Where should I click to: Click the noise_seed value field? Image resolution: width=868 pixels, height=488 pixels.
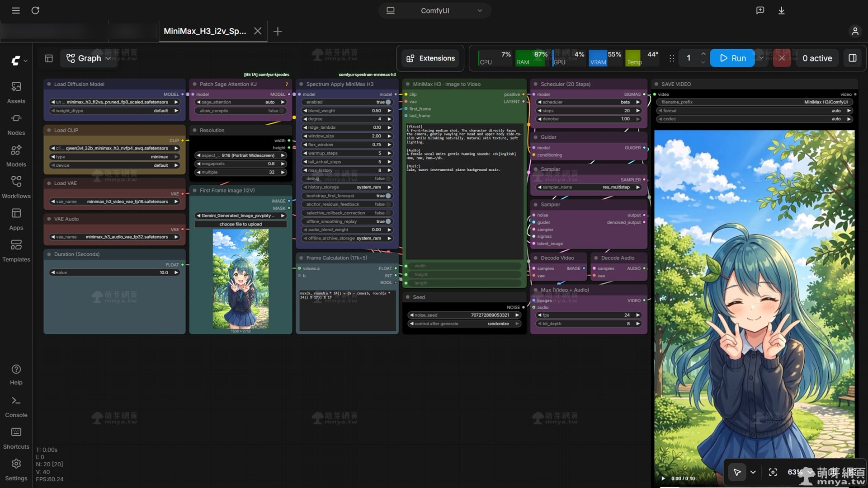464,315
